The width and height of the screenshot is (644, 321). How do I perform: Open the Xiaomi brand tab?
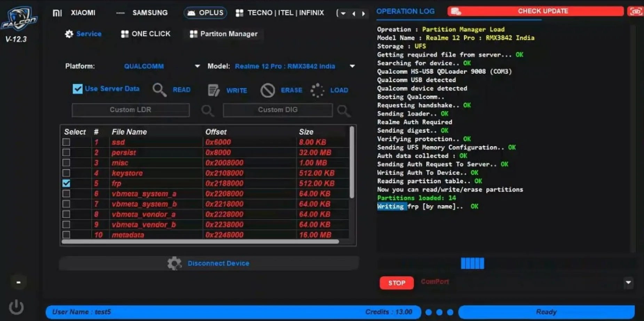pyautogui.click(x=74, y=13)
